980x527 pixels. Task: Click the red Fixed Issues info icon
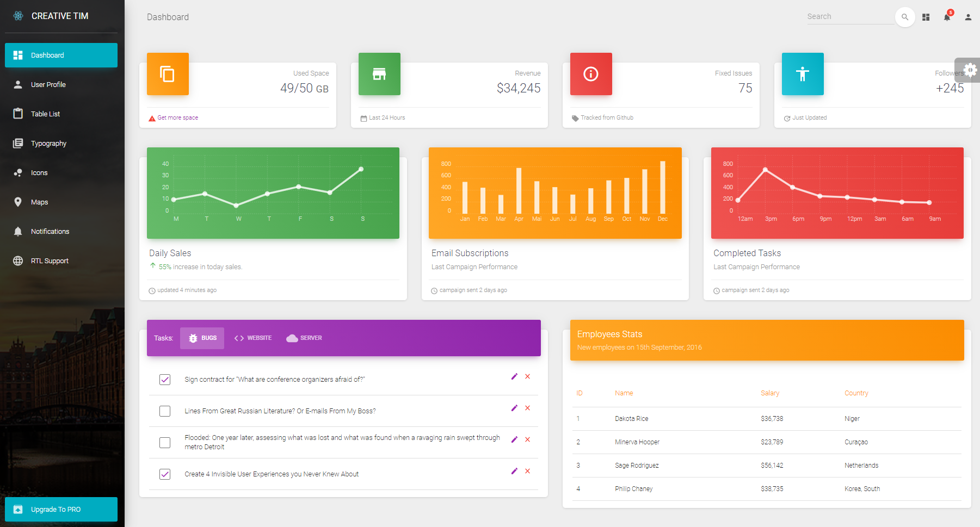tap(591, 74)
